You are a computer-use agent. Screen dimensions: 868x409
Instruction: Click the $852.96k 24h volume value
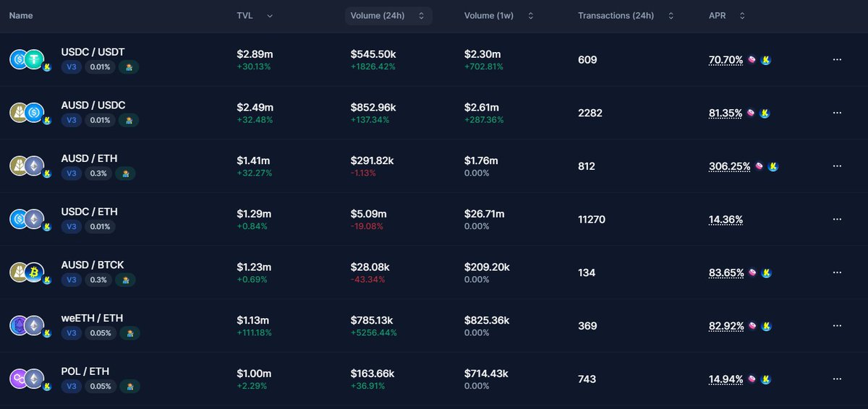coord(373,107)
